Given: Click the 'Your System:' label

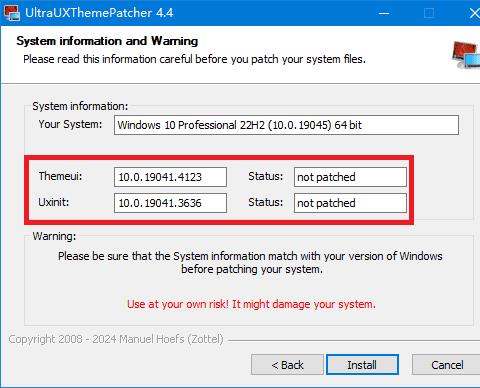Looking at the screenshot, I should click(70, 124).
